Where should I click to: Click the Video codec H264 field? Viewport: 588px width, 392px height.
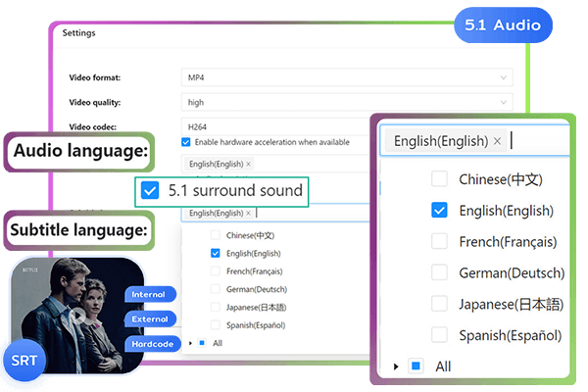click(348, 125)
